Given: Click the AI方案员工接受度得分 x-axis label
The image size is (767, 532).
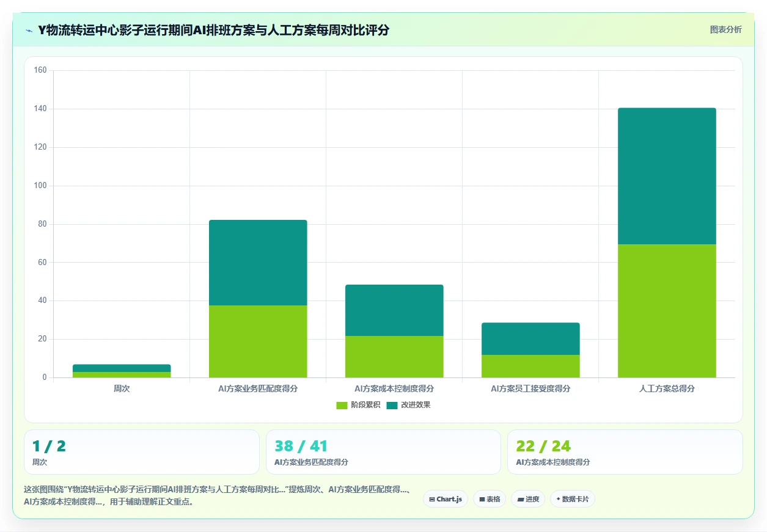Looking at the screenshot, I should (x=530, y=388).
